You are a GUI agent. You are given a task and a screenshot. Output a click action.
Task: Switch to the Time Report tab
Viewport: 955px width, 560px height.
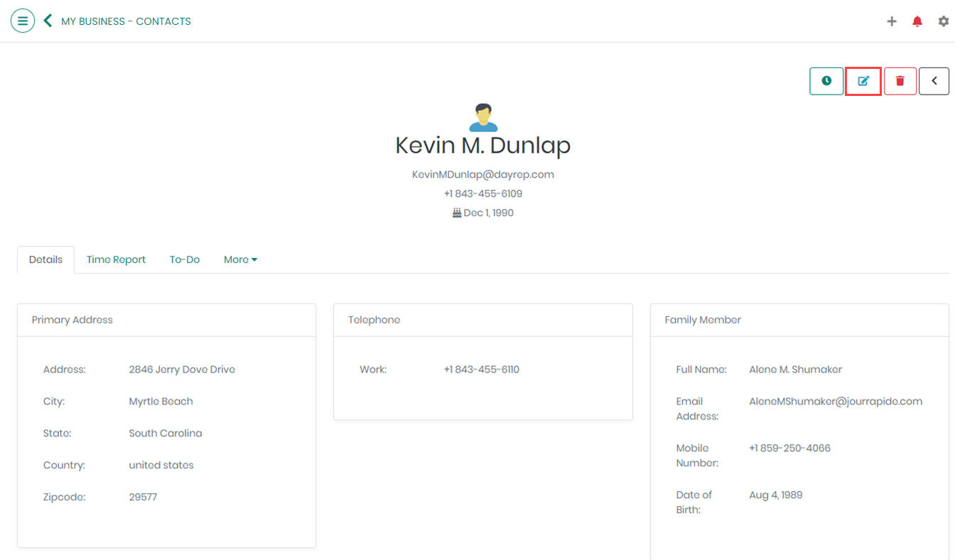coord(116,259)
